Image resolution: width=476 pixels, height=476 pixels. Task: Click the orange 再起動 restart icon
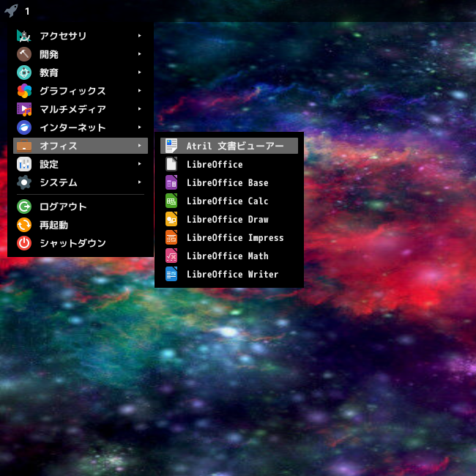click(24, 225)
